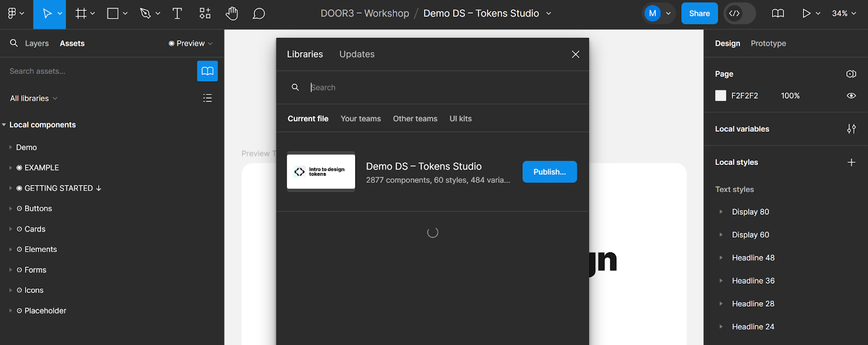Image resolution: width=868 pixels, height=345 pixels.
Task: Click the user avatar M
Action: 652,14
